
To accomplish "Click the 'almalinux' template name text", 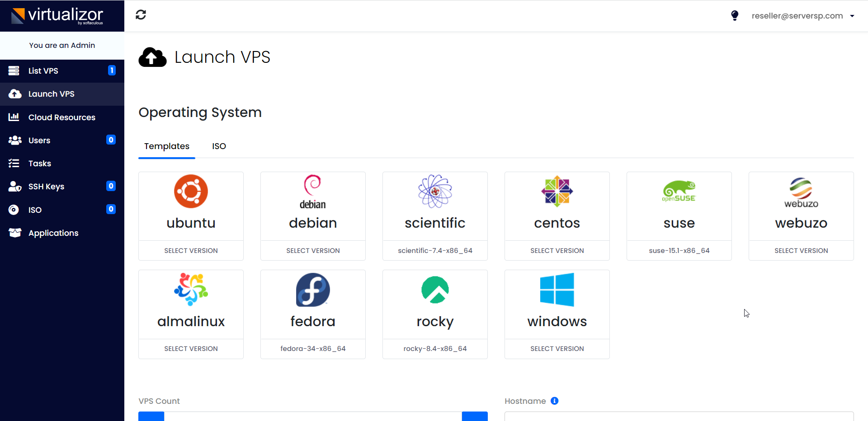I will point(191,322).
